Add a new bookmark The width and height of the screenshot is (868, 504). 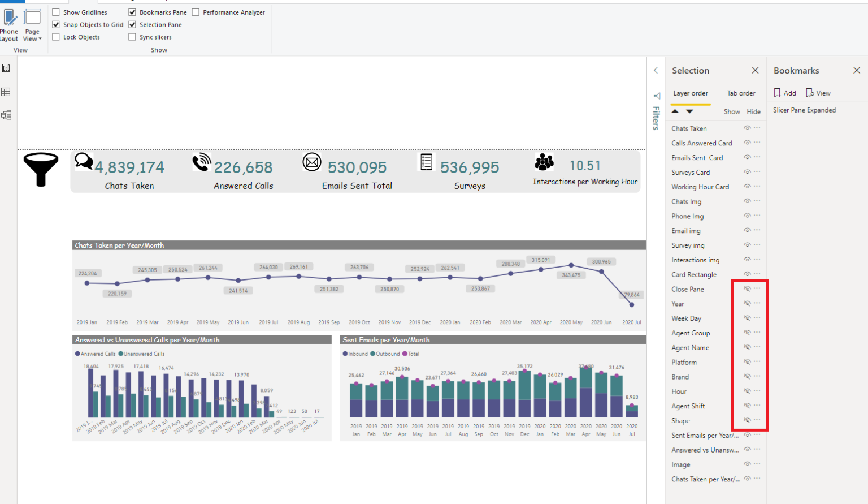[785, 92]
